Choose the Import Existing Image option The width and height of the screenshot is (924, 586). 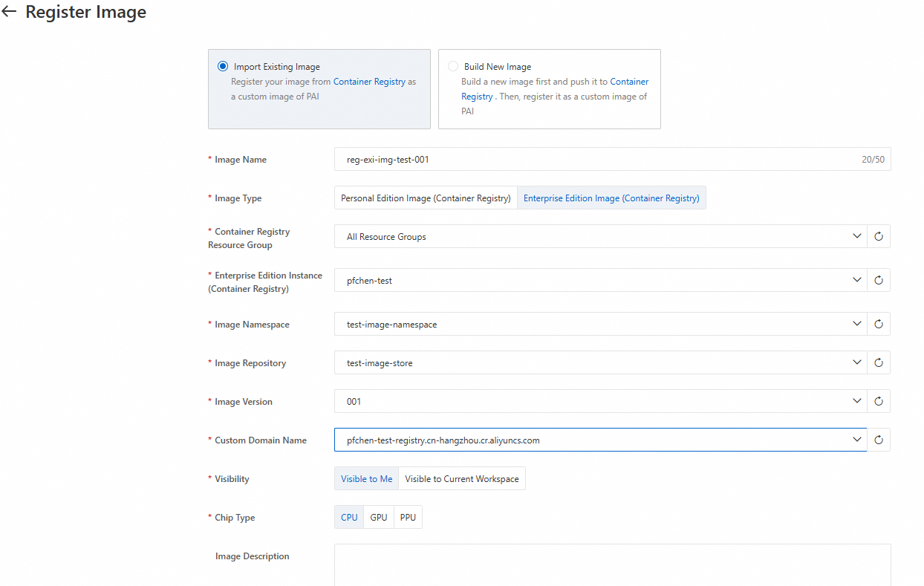click(223, 66)
